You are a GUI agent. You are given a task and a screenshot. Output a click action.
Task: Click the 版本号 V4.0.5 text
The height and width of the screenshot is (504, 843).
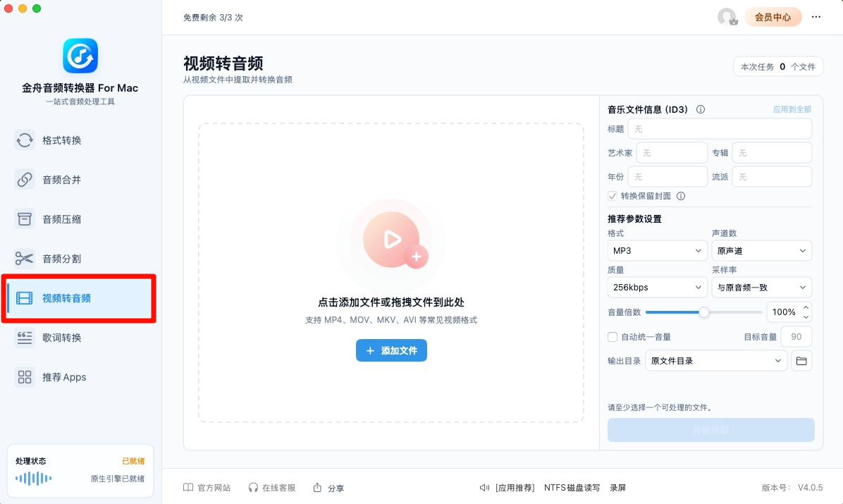pyautogui.click(x=792, y=487)
